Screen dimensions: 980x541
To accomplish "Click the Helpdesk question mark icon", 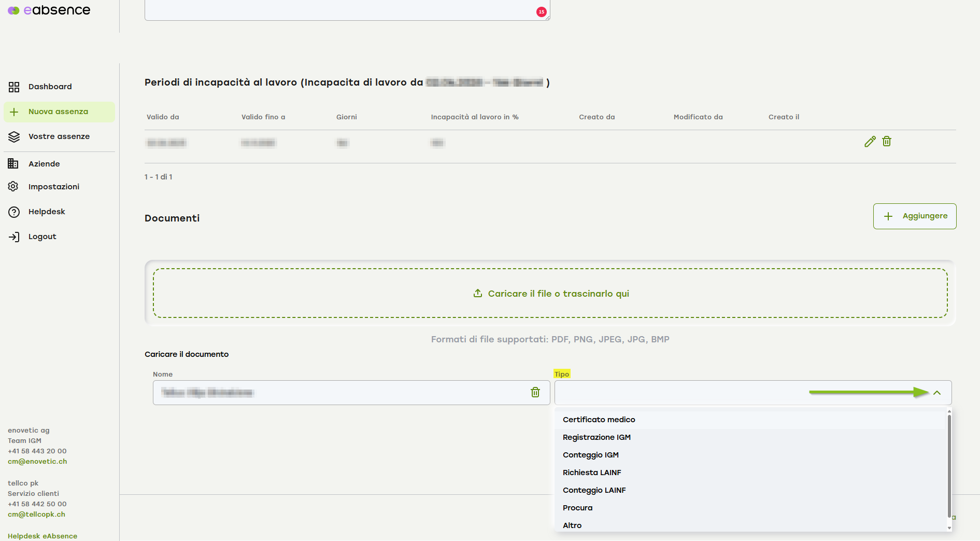I will pyautogui.click(x=14, y=212).
